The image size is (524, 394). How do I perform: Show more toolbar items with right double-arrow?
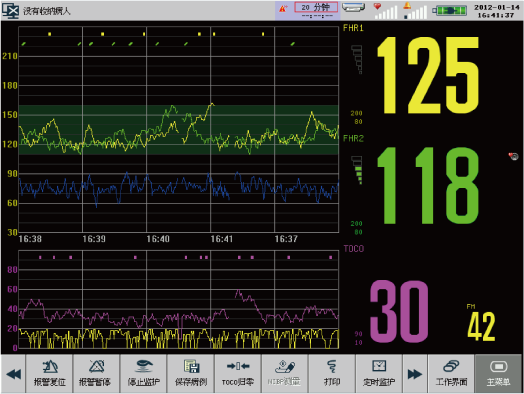415,373
